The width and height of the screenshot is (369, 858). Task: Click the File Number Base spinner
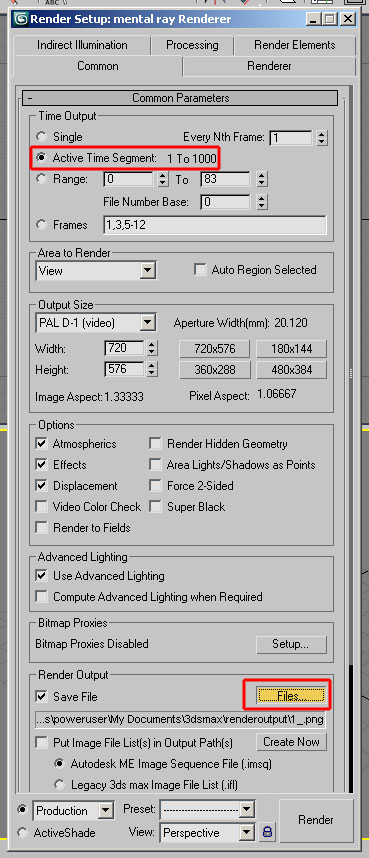(x=262, y=202)
